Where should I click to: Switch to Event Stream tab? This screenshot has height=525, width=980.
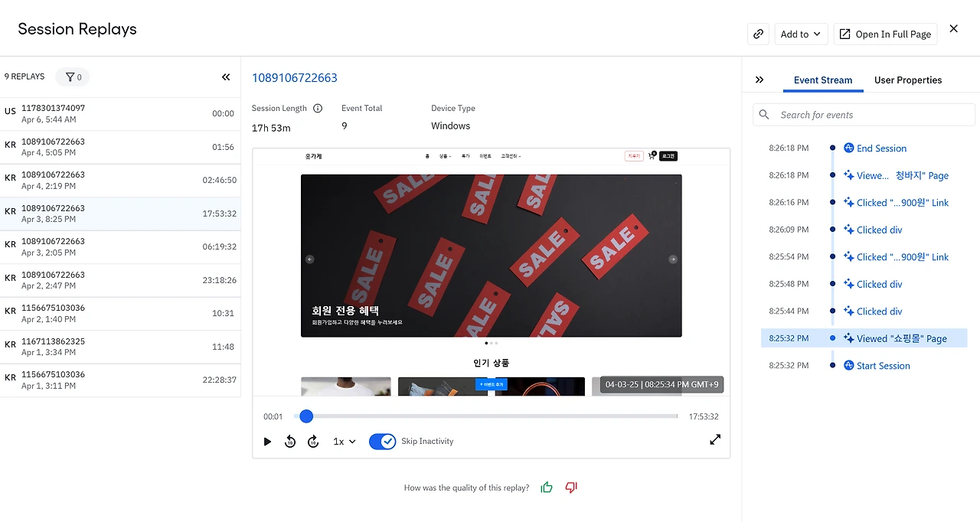(823, 80)
